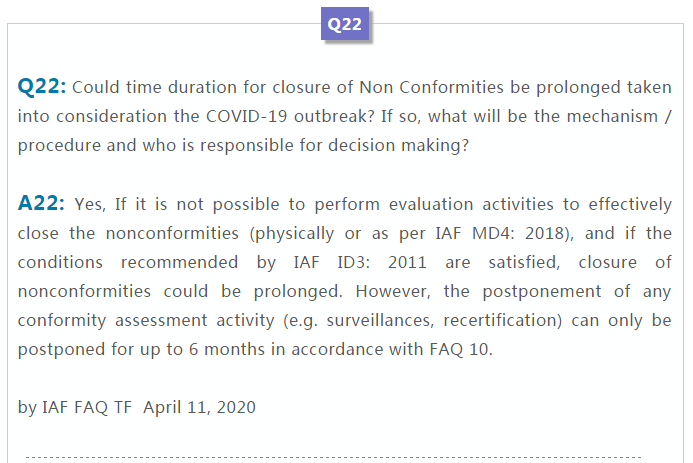The image size is (693, 463).
Task: Click the 'IAF ID3: 2011' reference
Action: click(x=360, y=262)
